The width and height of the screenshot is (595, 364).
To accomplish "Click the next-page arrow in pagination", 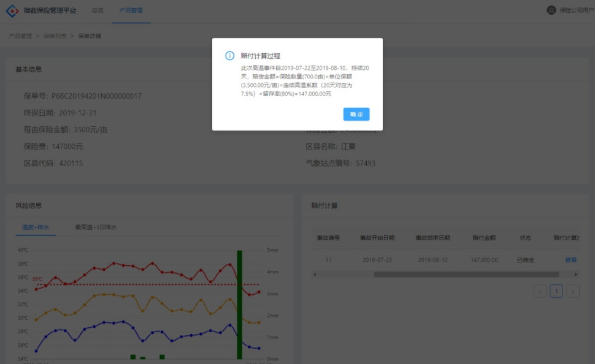I will click(x=572, y=291).
